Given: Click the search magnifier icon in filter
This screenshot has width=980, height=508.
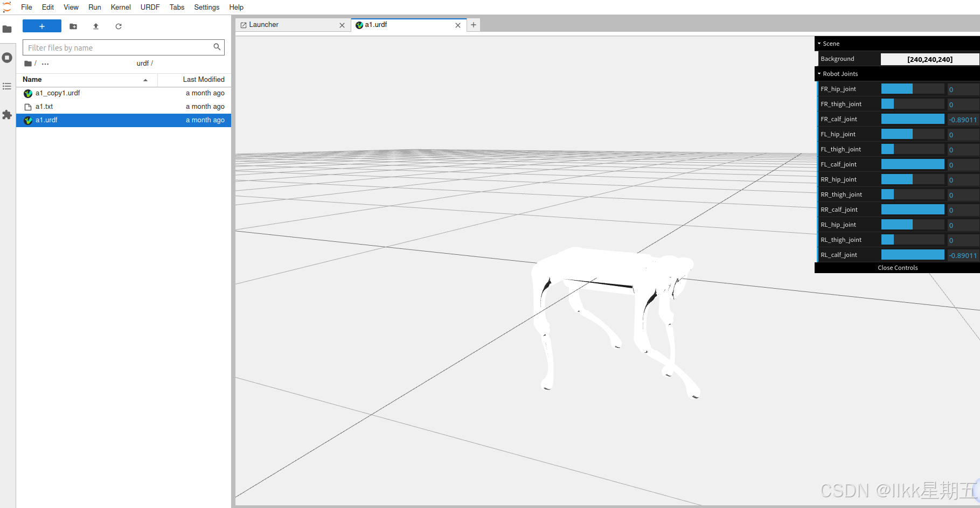Looking at the screenshot, I should [217, 47].
